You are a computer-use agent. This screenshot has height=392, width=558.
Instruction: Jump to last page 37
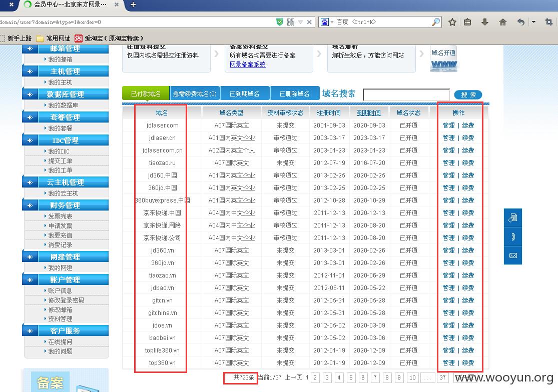point(442,377)
